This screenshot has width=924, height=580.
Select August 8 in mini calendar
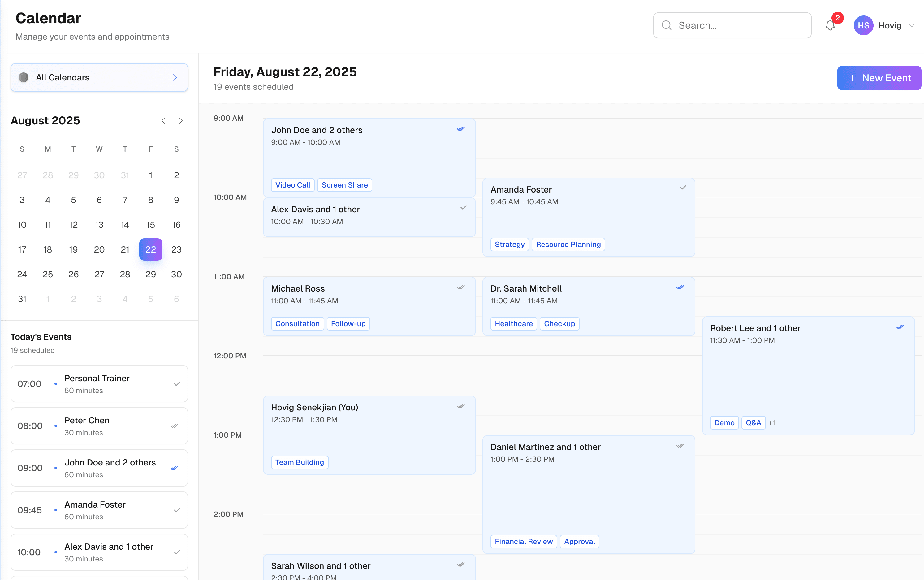click(x=151, y=200)
